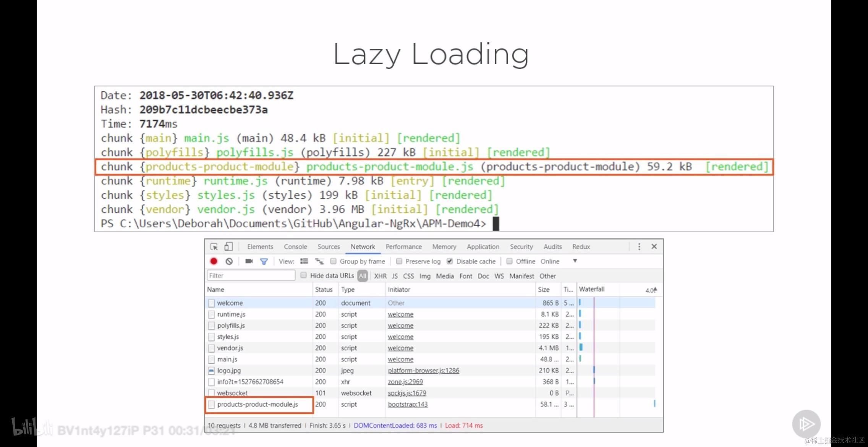
Task: Toggle the network filter funnel icon
Action: tap(264, 261)
